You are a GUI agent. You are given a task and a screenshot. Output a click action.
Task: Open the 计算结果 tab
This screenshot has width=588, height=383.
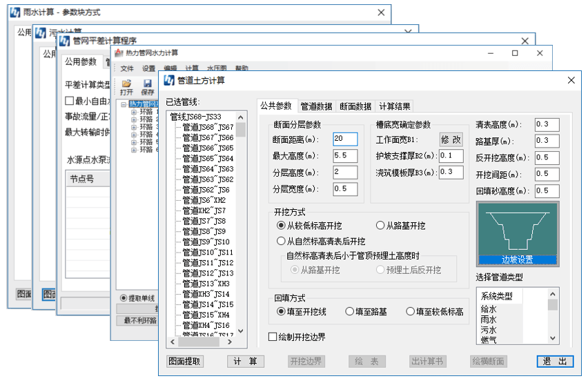point(395,106)
